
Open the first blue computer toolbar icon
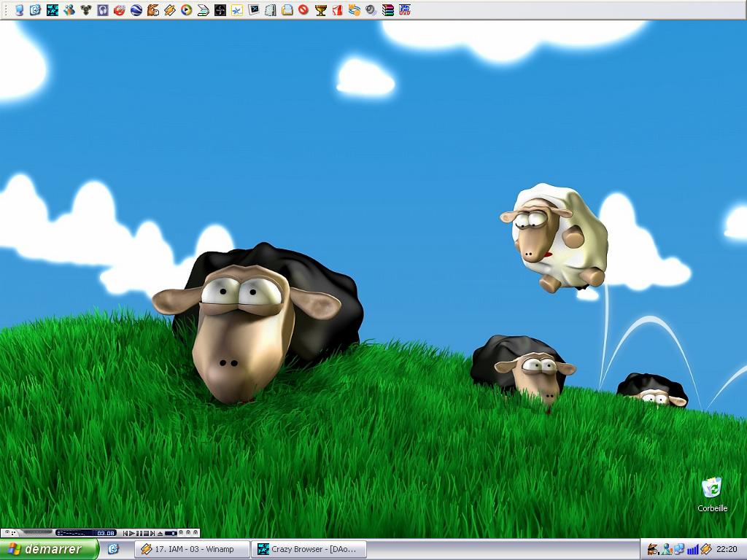[18, 9]
